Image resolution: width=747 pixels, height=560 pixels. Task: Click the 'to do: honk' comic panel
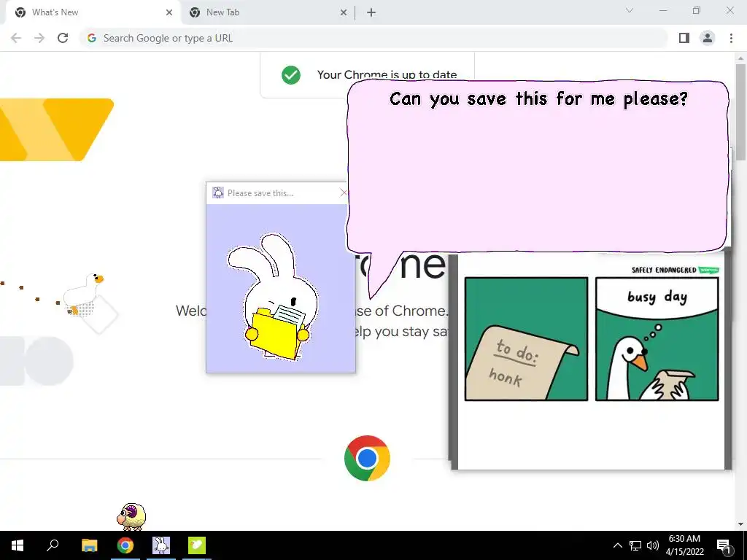[x=526, y=338]
